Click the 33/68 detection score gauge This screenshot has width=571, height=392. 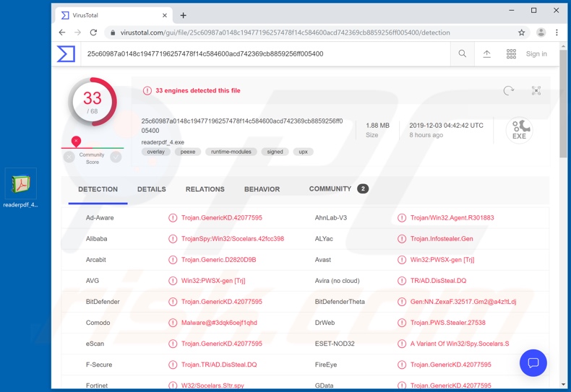point(93,102)
